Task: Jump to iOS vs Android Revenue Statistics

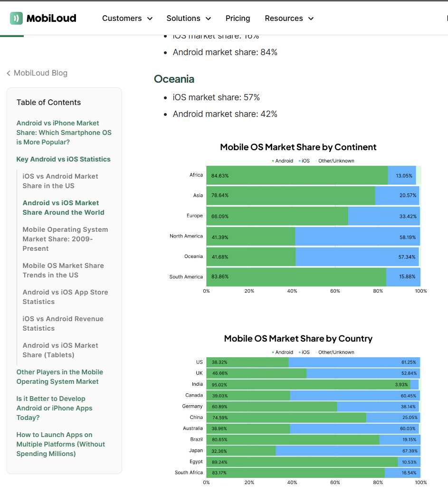Action: (63, 323)
